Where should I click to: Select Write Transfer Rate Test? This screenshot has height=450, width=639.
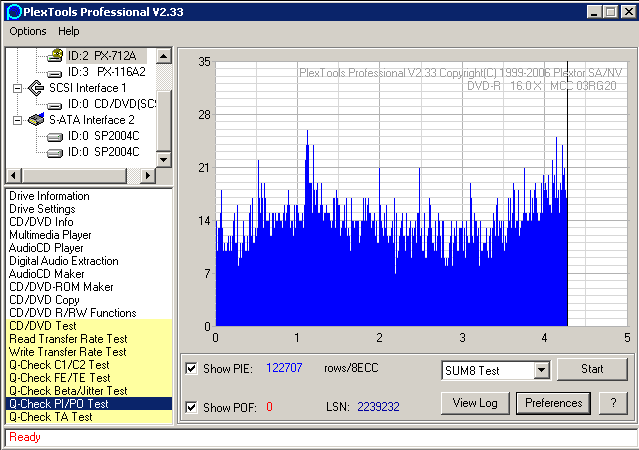[x=89, y=352]
